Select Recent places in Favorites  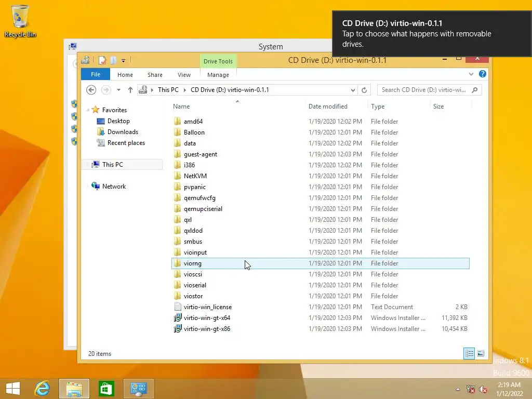point(126,142)
